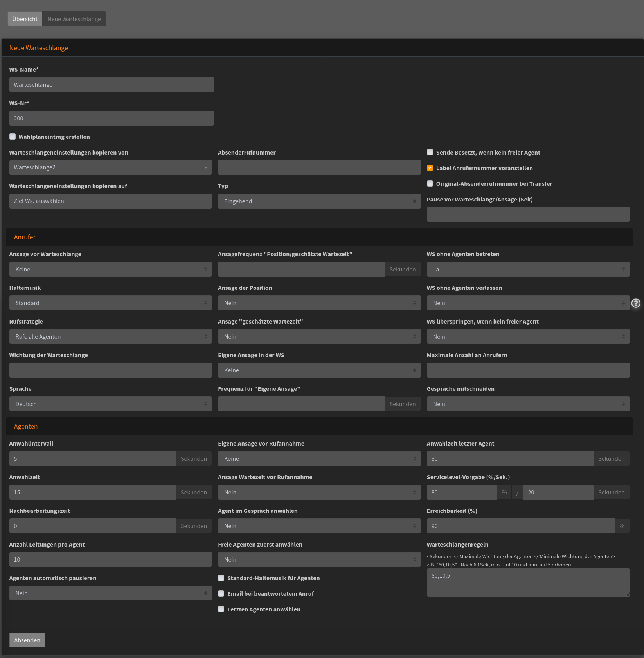This screenshot has width=644, height=658.
Task: Open the Rufstrategie dropdown
Action: [x=110, y=336]
